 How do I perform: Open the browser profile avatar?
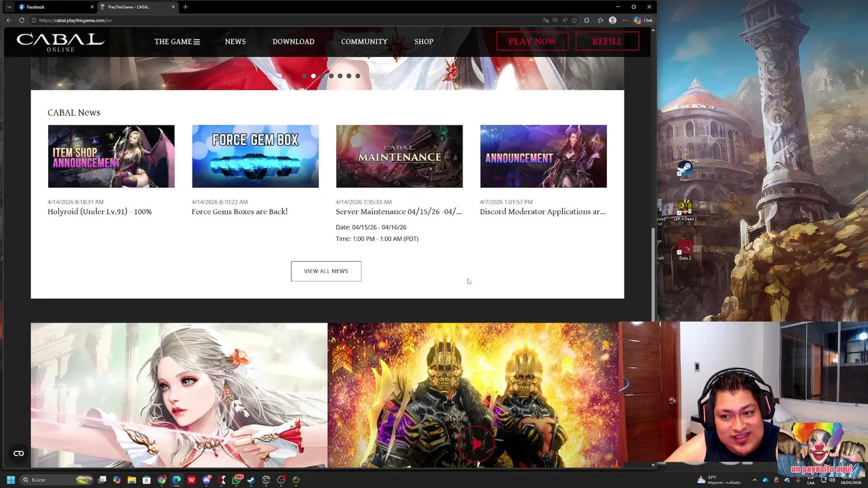pyautogui.click(x=612, y=20)
